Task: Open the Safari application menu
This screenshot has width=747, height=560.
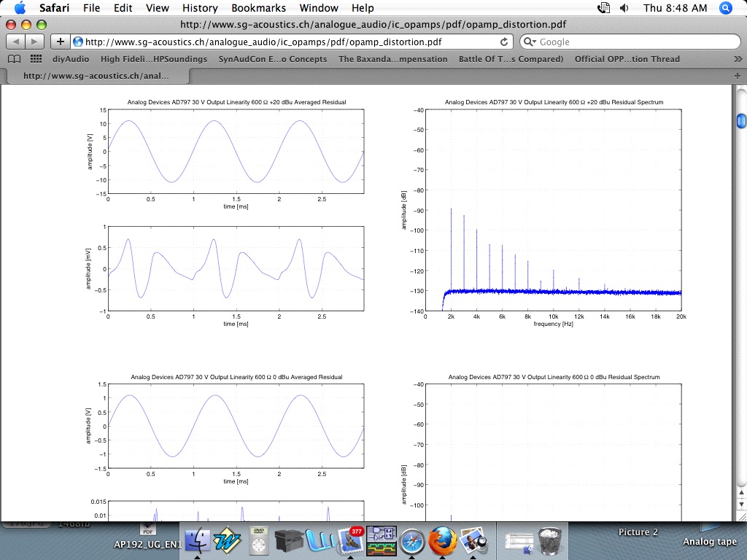Action: (x=54, y=8)
